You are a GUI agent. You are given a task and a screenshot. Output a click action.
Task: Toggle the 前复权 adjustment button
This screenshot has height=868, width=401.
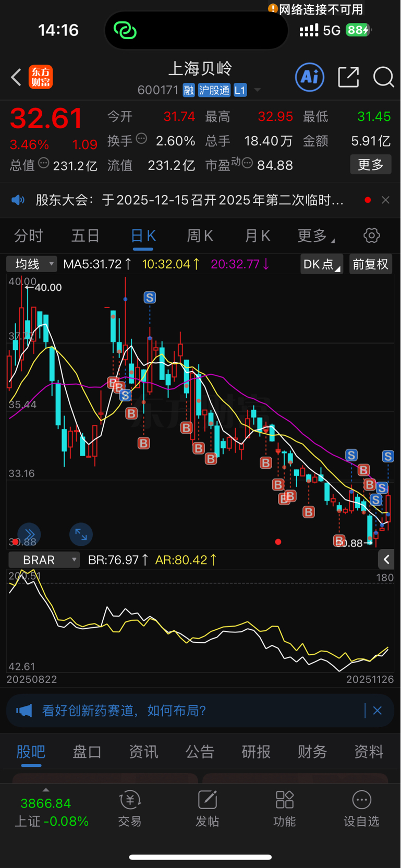(x=370, y=264)
